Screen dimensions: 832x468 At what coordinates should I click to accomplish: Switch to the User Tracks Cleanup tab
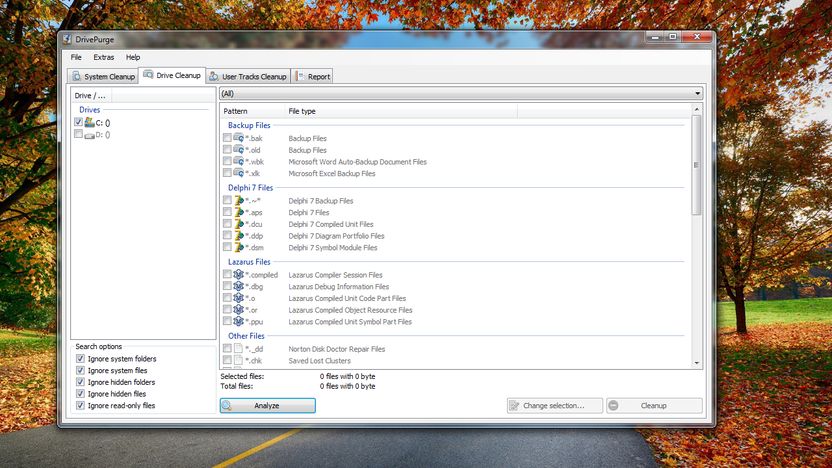pyautogui.click(x=248, y=76)
